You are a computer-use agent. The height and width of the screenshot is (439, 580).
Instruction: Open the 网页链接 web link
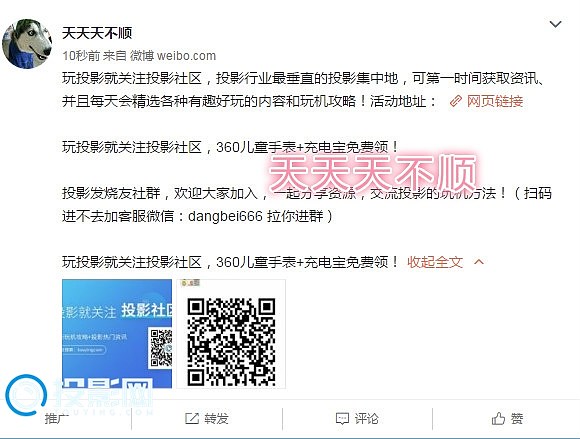(x=495, y=101)
